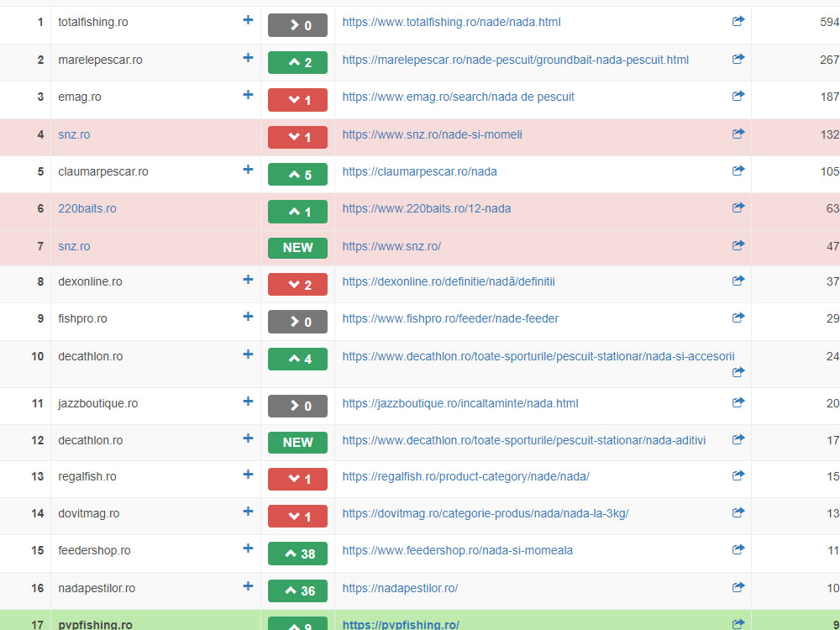Open the claumarpescar.ro/nada URL
This screenshot has width=840, height=630.
coord(419,171)
